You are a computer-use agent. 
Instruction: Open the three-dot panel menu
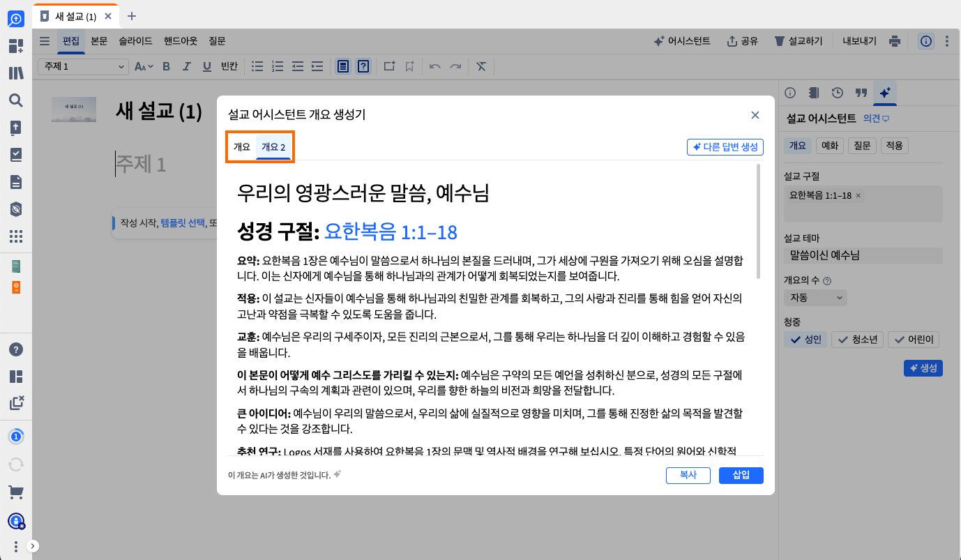click(x=946, y=41)
